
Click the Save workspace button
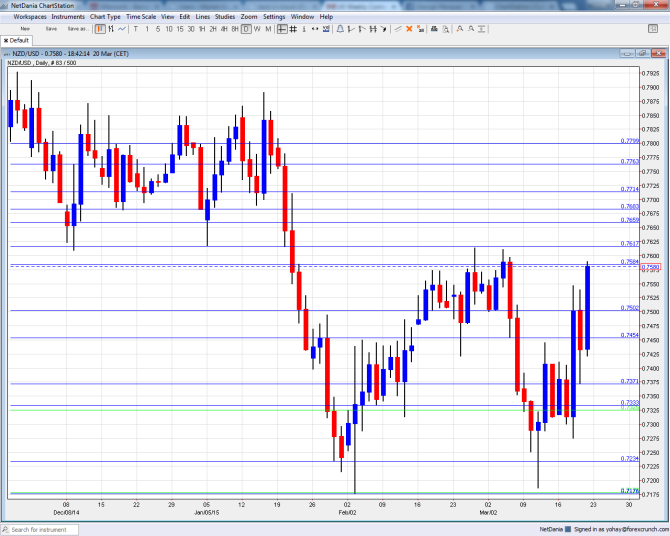pyautogui.click(x=51, y=29)
